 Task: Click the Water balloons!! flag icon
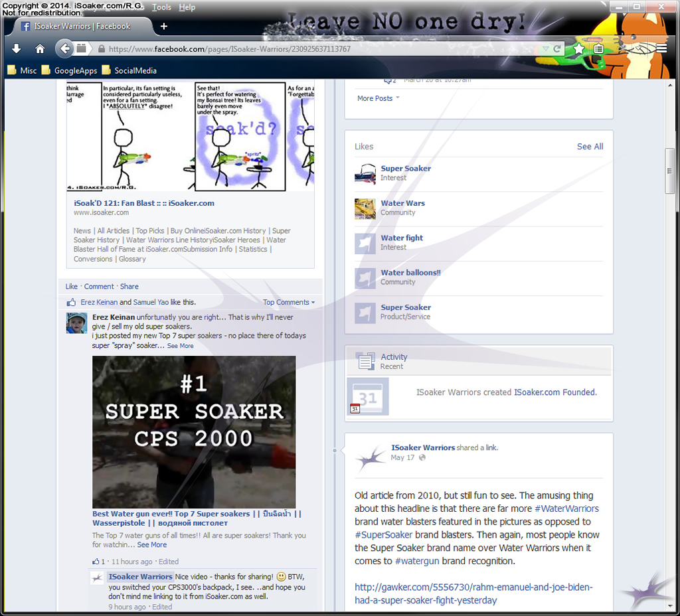pos(365,278)
